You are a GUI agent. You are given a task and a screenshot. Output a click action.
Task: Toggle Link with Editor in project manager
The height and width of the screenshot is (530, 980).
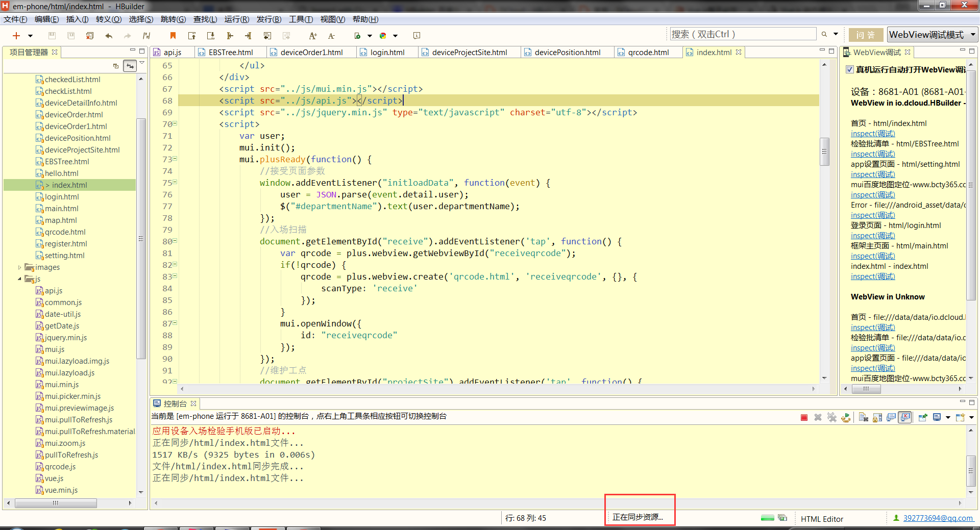click(130, 66)
